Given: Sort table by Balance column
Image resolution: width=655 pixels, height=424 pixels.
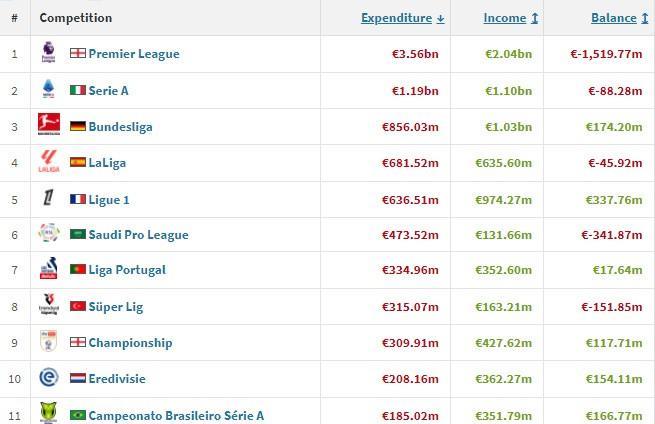Looking at the screenshot, I should point(614,18).
